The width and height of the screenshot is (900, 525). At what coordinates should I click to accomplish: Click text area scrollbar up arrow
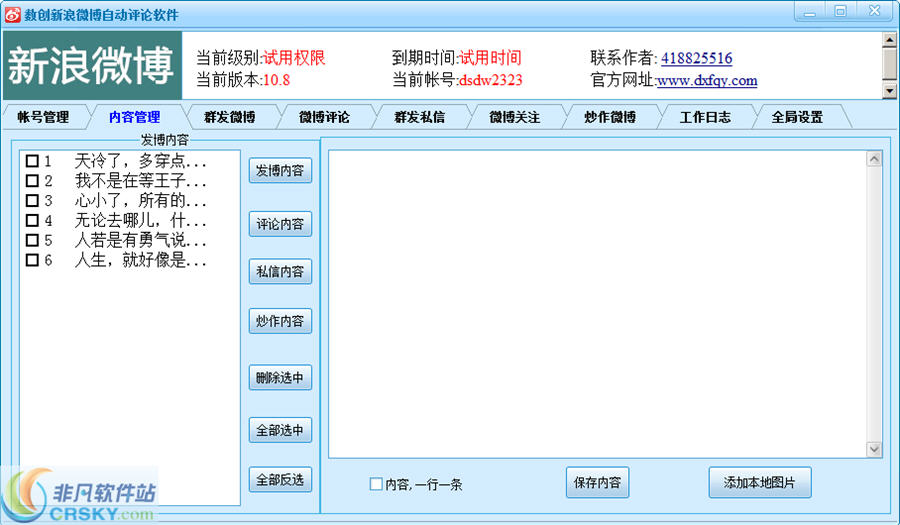click(x=874, y=159)
